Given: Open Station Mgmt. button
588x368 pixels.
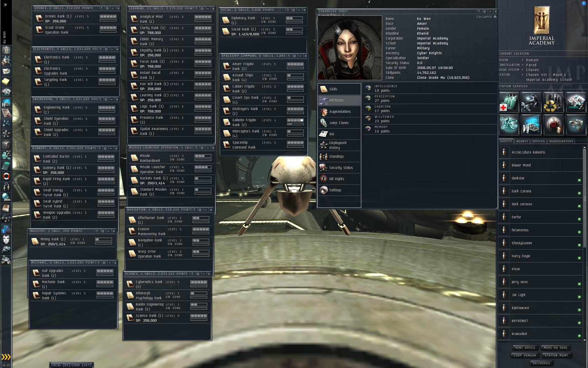Looking at the screenshot, I should pos(556,355).
